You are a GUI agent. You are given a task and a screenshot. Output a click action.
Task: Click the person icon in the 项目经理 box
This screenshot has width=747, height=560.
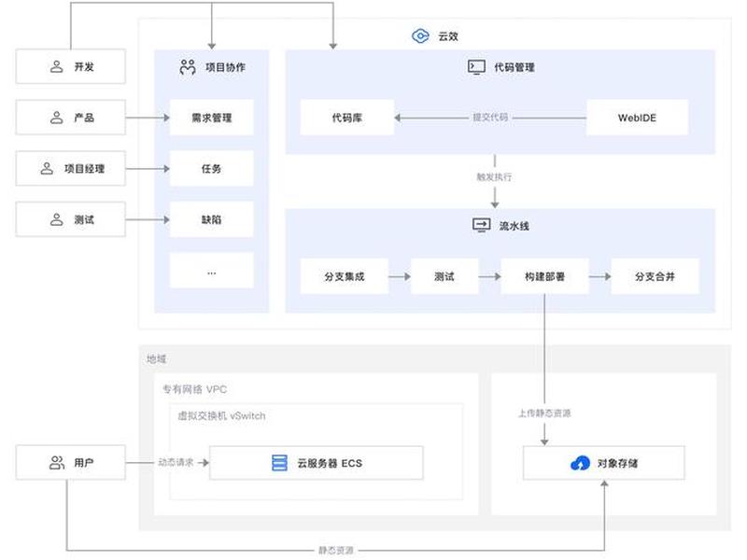tap(47, 169)
